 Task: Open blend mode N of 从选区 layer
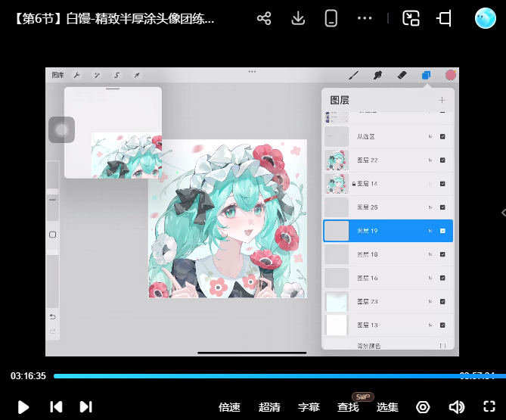[x=430, y=136]
